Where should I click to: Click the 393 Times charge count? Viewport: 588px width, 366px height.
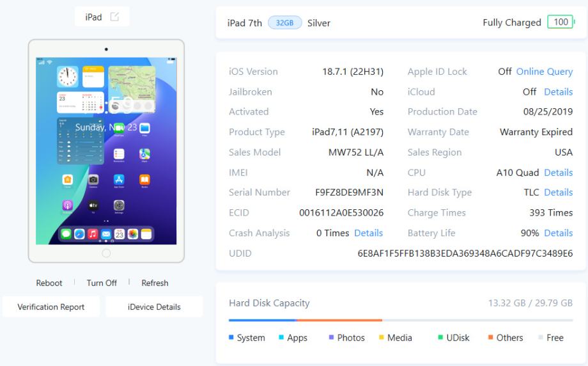click(x=551, y=213)
